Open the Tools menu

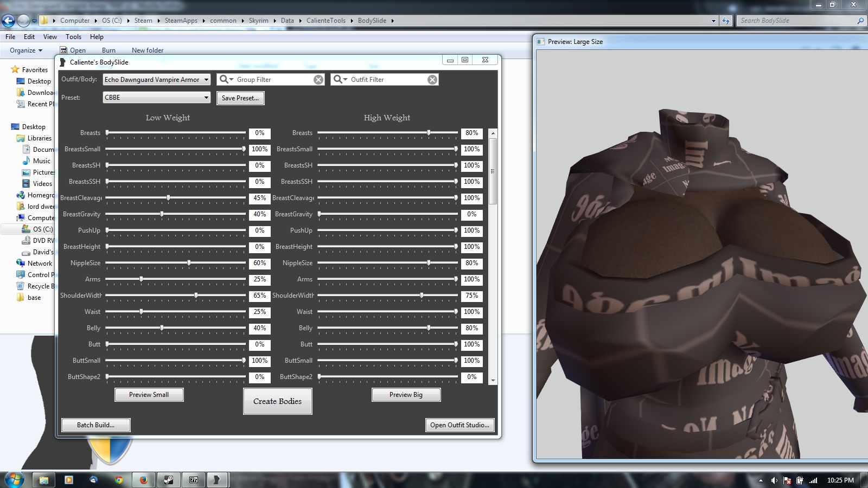73,37
